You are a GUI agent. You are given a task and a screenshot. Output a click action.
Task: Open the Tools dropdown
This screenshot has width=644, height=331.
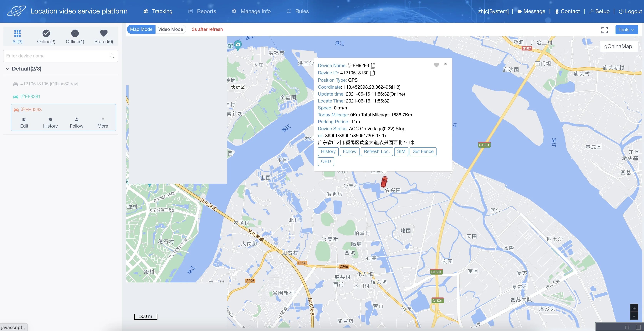click(626, 30)
